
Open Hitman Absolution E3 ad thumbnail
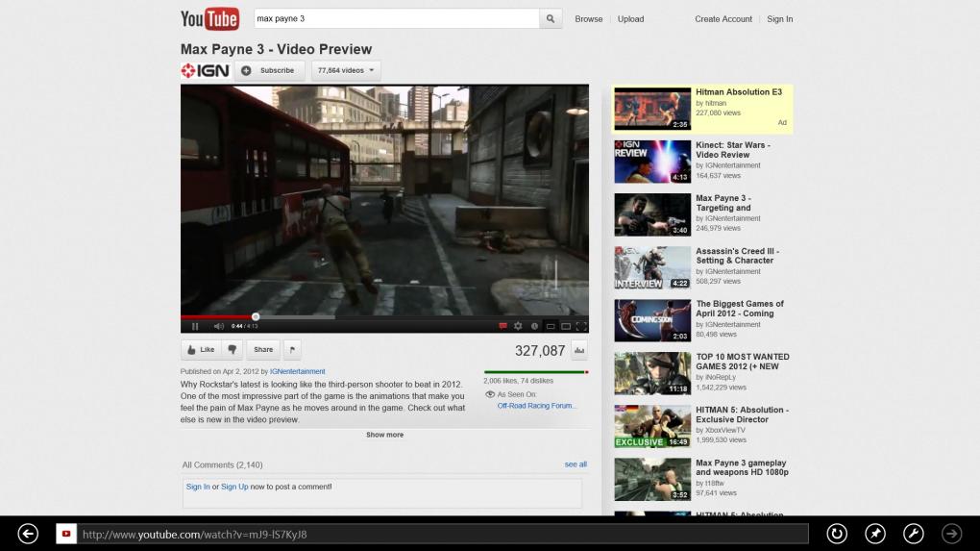click(651, 109)
